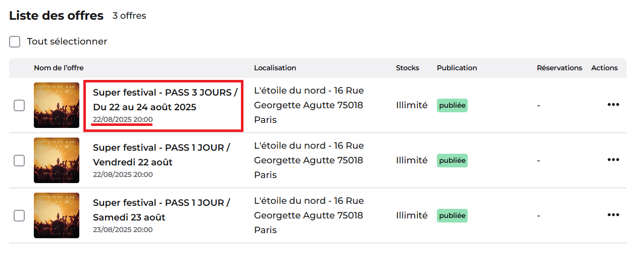Click the Nom de l'offre column header
644x265 pixels.
pos(59,68)
